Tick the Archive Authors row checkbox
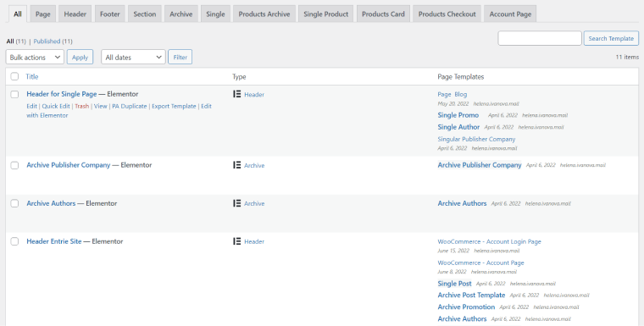This screenshot has height=326, width=644. coord(14,204)
